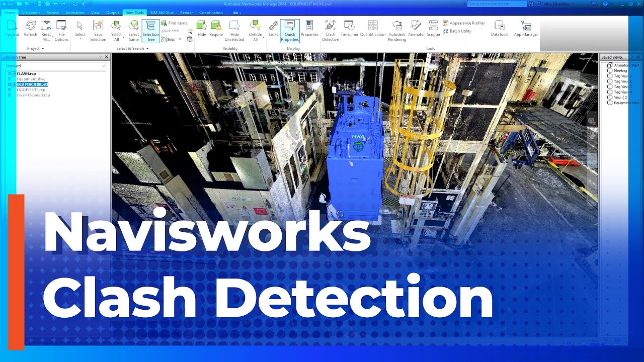Select View (1) saved viewpoint
The image size is (644, 362).
point(617,98)
